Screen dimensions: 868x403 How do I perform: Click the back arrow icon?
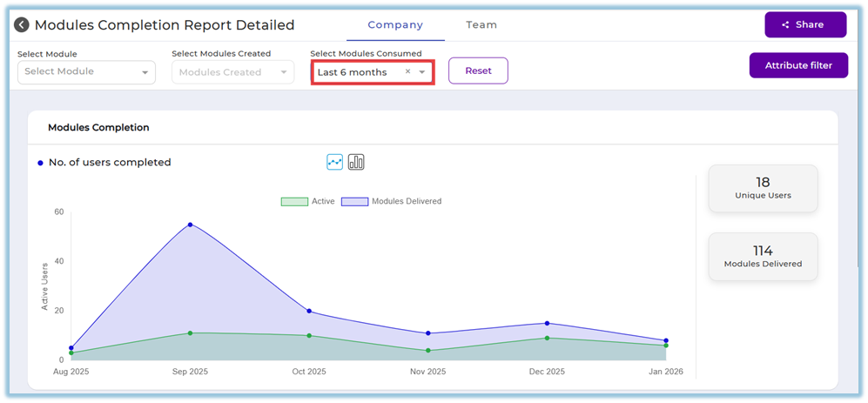[x=22, y=25]
